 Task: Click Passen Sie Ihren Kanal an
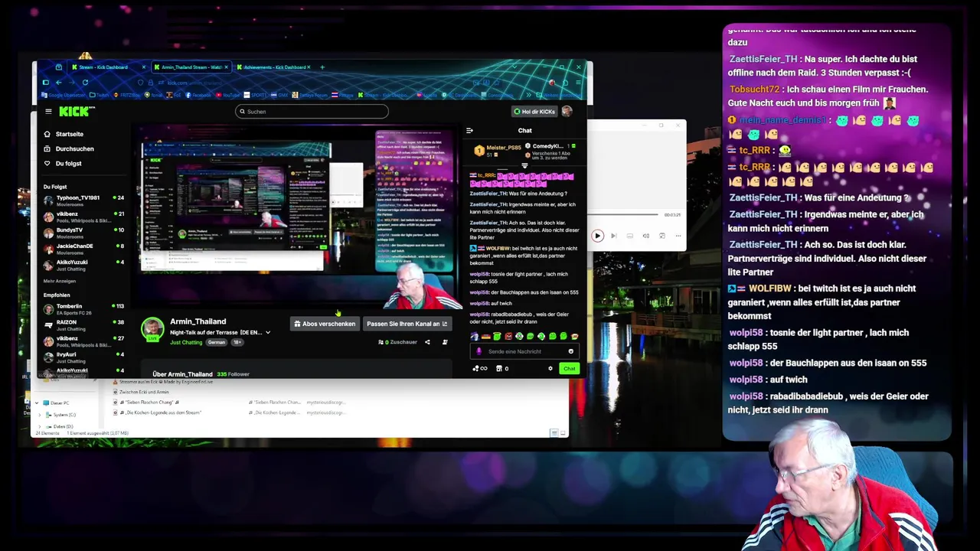pyautogui.click(x=407, y=324)
